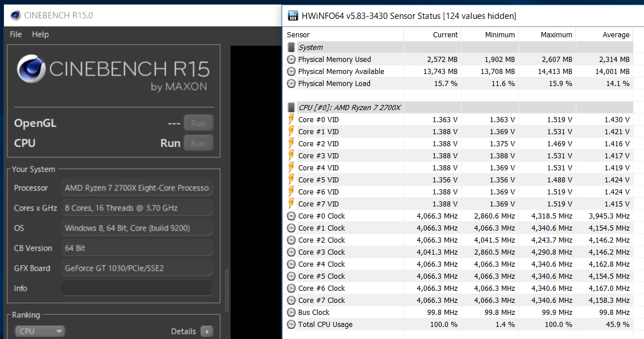Viewport: 644px width, 339px height.
Task: Click the GFX Board field showing GeForce GT 1030
Action: pos(136,268)
